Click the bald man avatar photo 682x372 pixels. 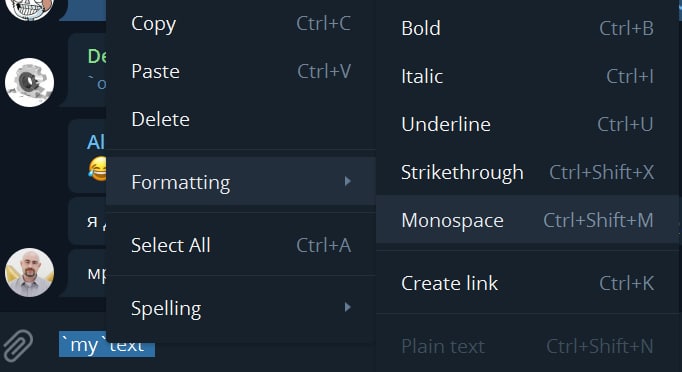[x=30, y=272]
